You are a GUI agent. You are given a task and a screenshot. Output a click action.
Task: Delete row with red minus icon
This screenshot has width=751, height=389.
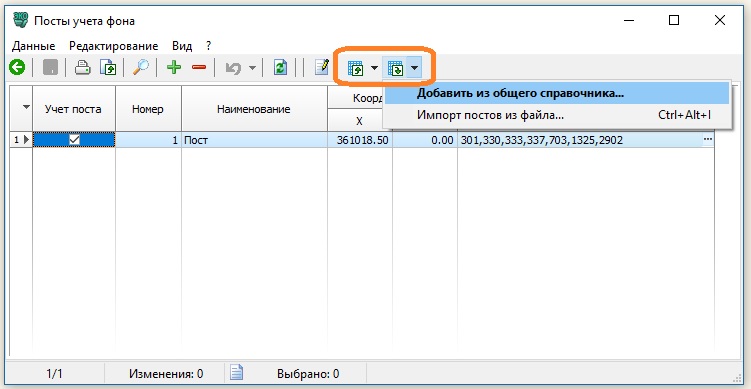coord(199,68)
